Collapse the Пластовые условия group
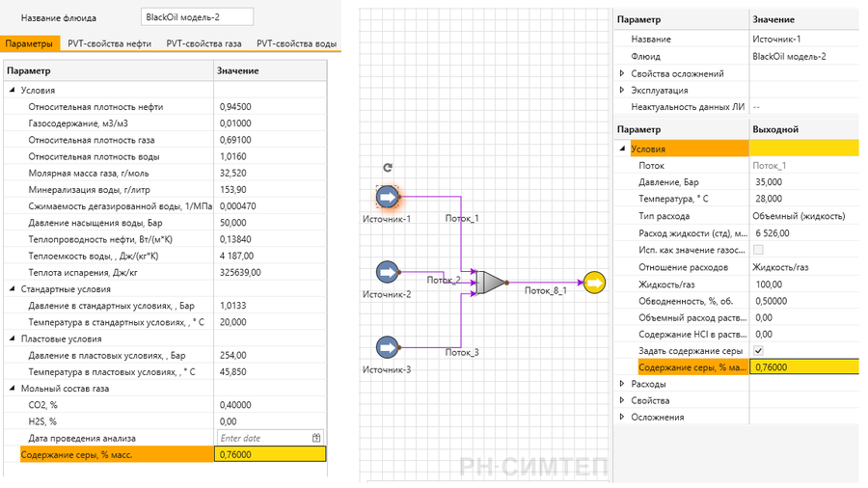This screenshot has width=868, height=488. pyautogui.click(x=13, y=339)
